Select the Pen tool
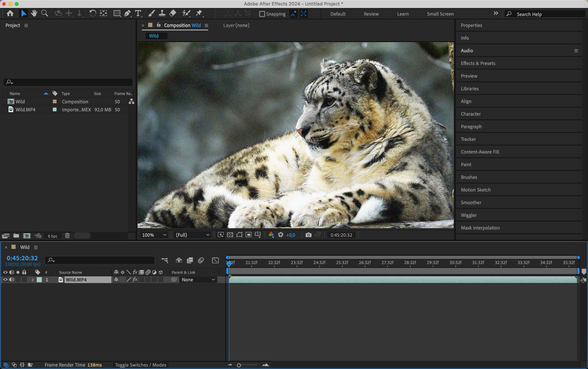 point(127,13)
